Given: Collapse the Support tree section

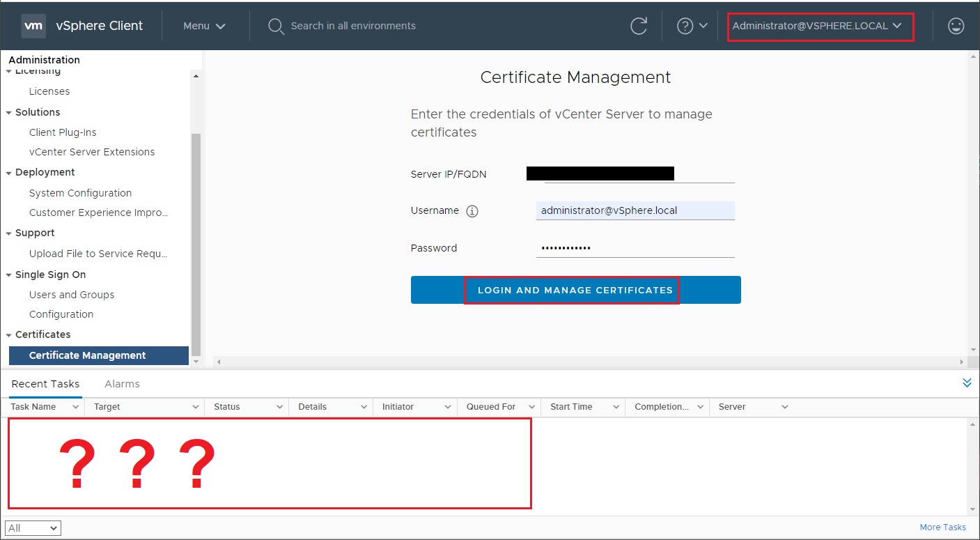Looking at the screenshot, I should pyautogui.click(x=9, y=233).
